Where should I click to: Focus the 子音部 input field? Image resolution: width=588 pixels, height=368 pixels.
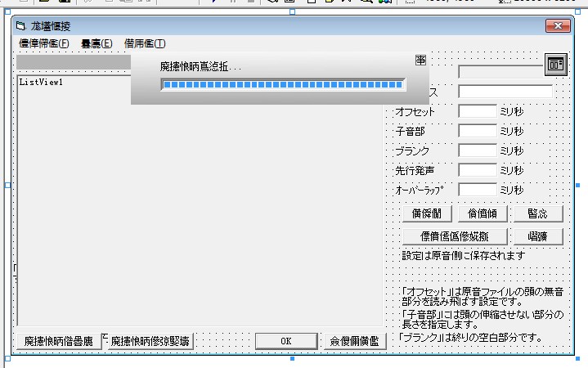(478, 131)
